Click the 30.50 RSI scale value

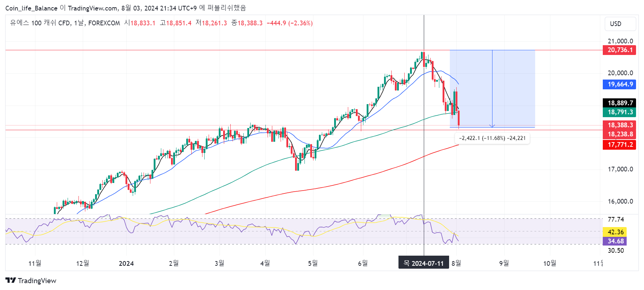tap(616, 251)
